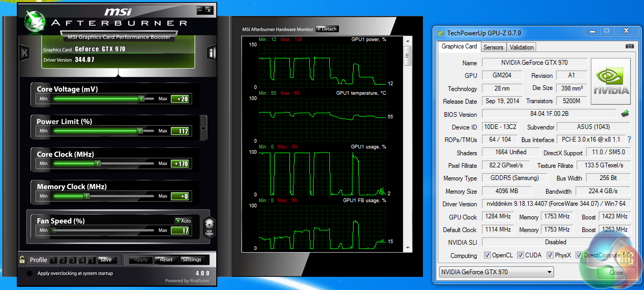Click the GPU1 FB usage graph
Screen dimensions: 644x290
322,227
